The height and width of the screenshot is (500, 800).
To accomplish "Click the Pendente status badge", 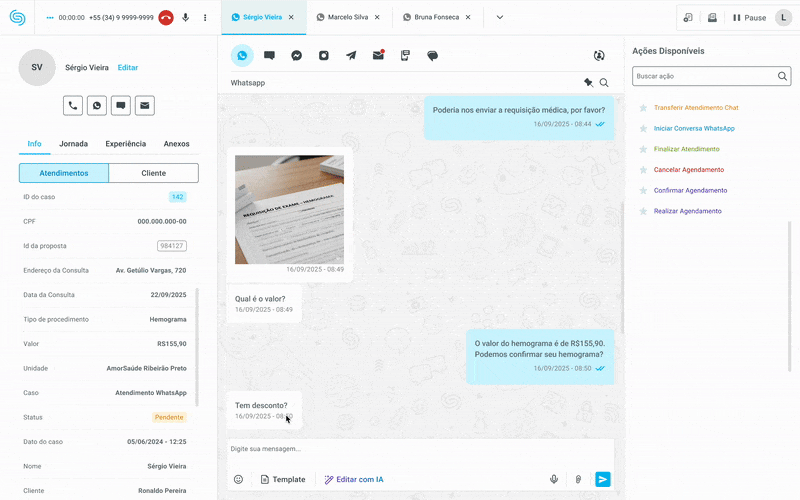I will [169, 417].
